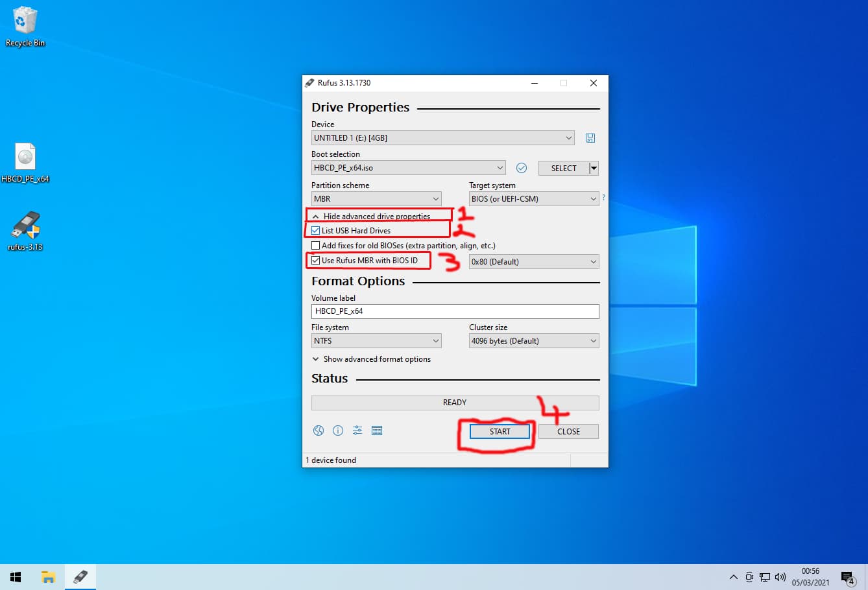The height and width of the screenshot is (590, 868).
Task: Open the Cluster size dropdown
Action: pyautogui.click(x=534, y=341)
